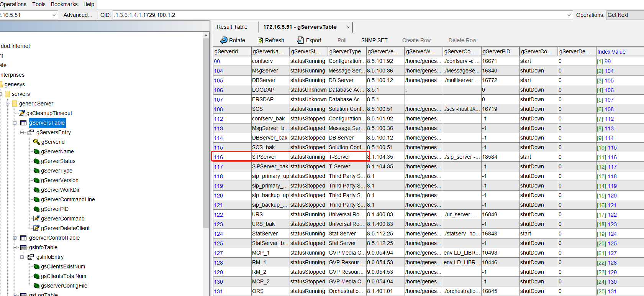Select the 172.16.5.51 - gServersTable tab

pos(300,27)
